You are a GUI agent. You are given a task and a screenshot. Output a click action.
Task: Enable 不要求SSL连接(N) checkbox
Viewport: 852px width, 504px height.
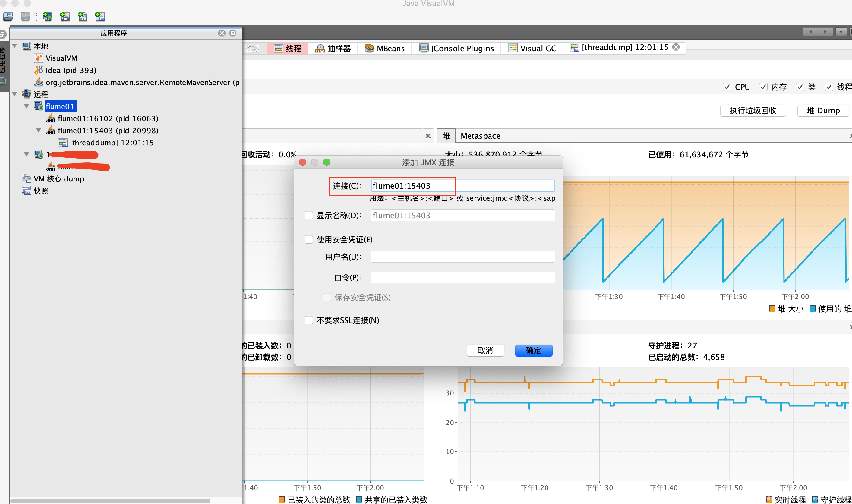click(x=308, y=320)
